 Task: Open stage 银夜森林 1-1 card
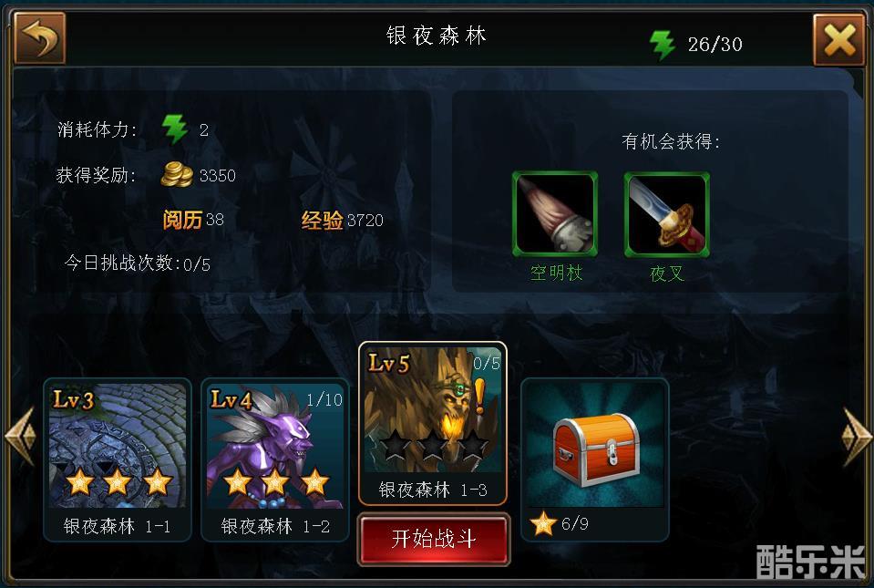[117, 459]
